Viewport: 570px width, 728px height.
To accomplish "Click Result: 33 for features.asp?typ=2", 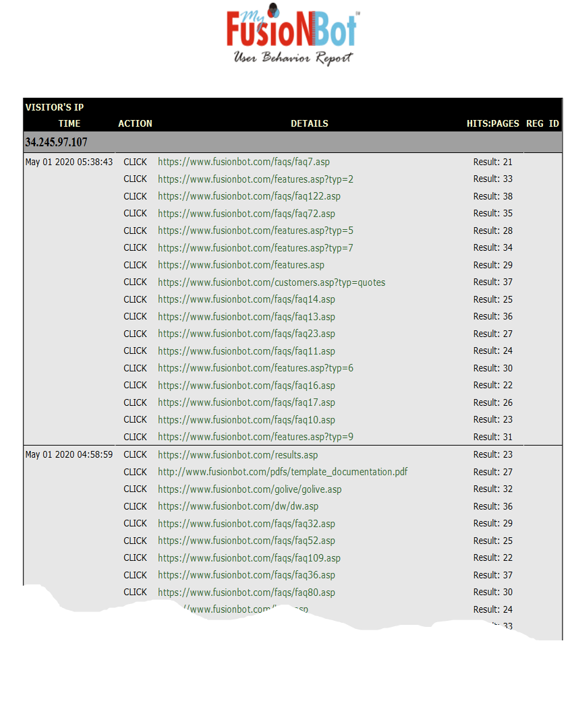I will (493, 179).
